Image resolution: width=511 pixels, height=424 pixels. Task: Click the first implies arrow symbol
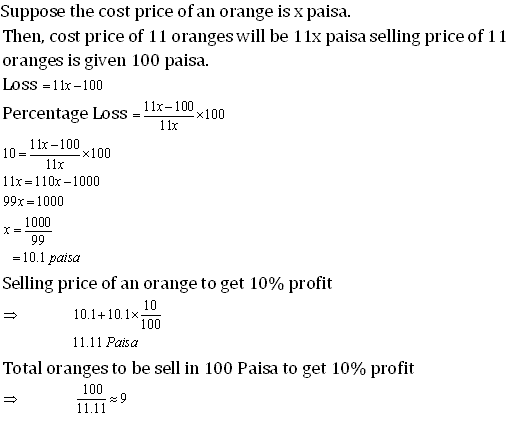pyautogui.click(x=10, y=315)
